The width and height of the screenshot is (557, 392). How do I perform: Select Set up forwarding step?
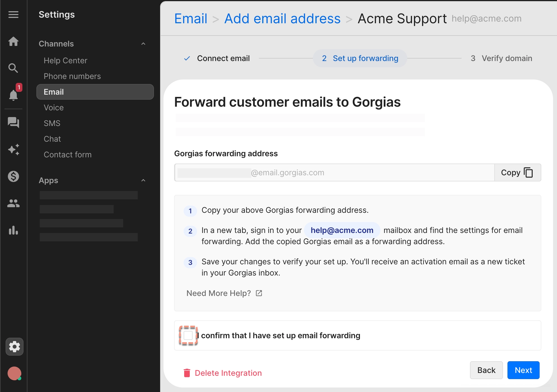(x=360, y=58)
